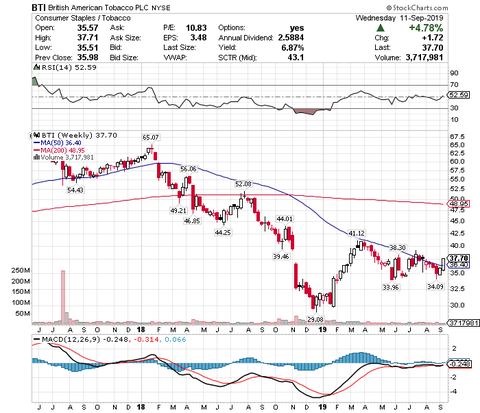Image resolution: width=480 pixels, height=413 pixels.
Task: Click the -0.248 MACD axis tag
Action: [x=459, y=364]
